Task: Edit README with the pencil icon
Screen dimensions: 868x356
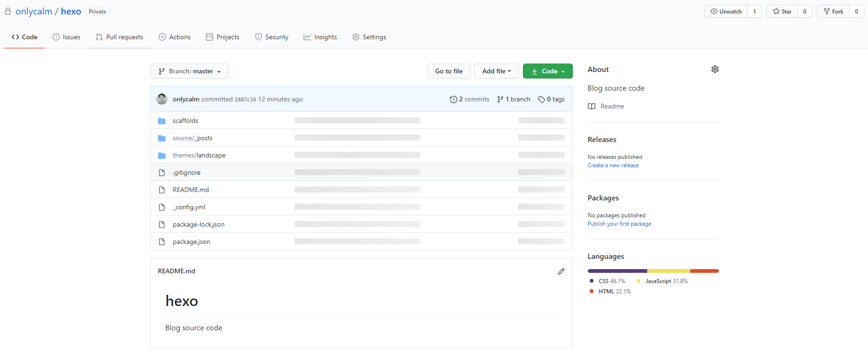Action: pos(561,271)
